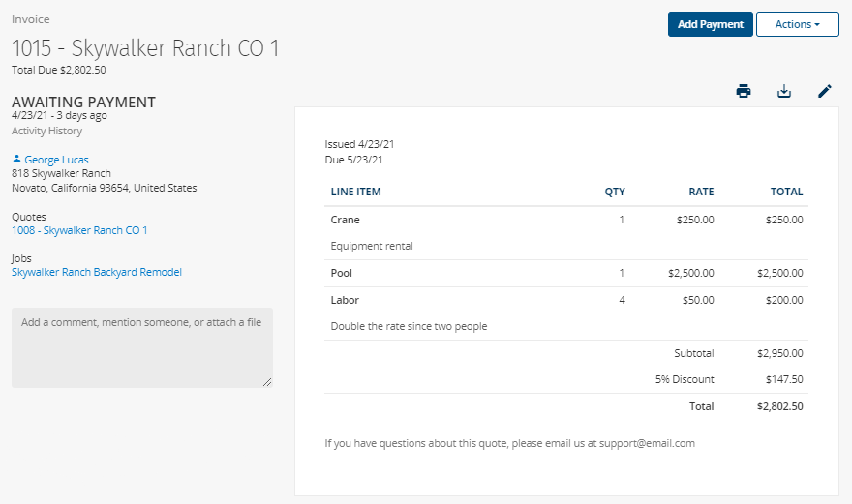This screenshot has width=852, height=504.
Task: Print the invoice using the printer icon
Action: click(744, 91)
